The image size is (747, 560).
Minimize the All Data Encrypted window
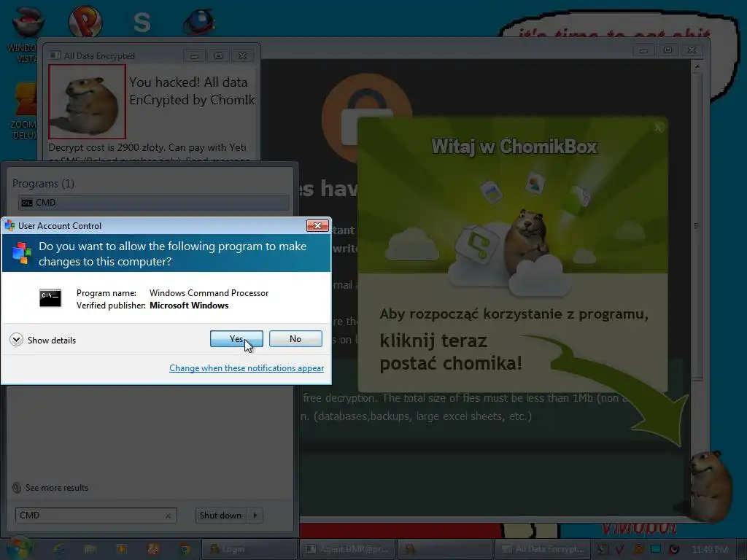click(x=194, y=56)
